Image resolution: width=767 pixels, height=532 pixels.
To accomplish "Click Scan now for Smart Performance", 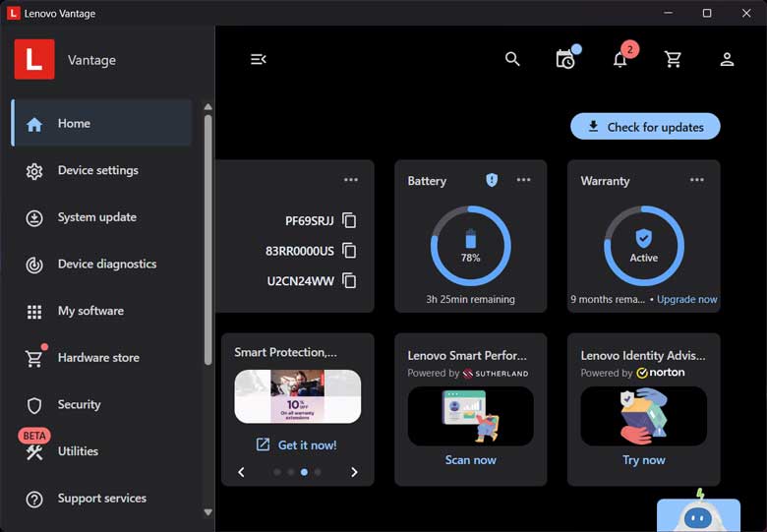I will [x=471, y=459].
